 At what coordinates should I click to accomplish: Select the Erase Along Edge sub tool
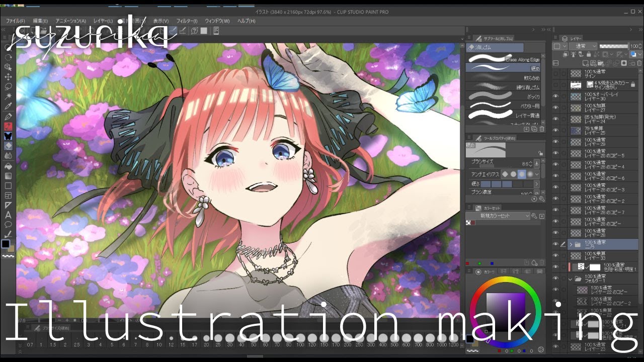point(503,59)
